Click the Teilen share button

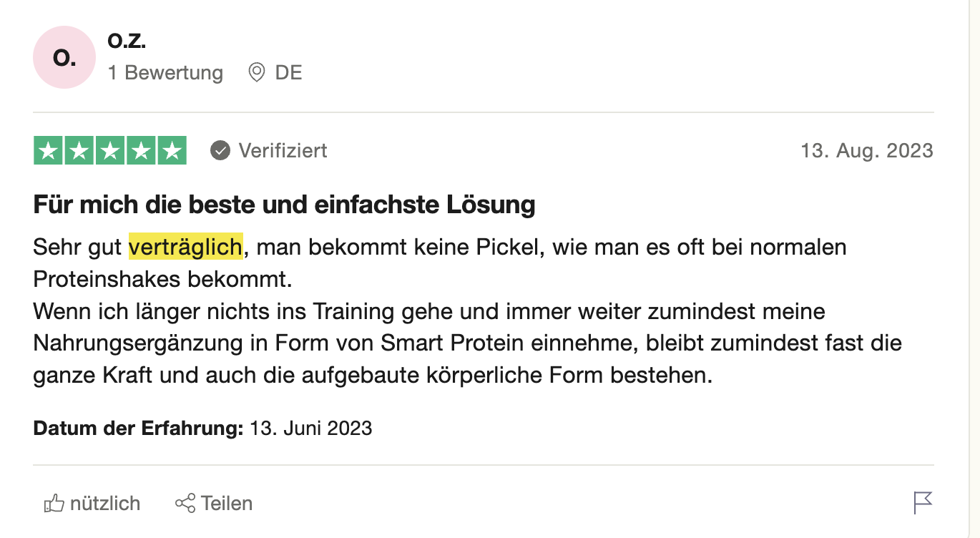point(214,504)
